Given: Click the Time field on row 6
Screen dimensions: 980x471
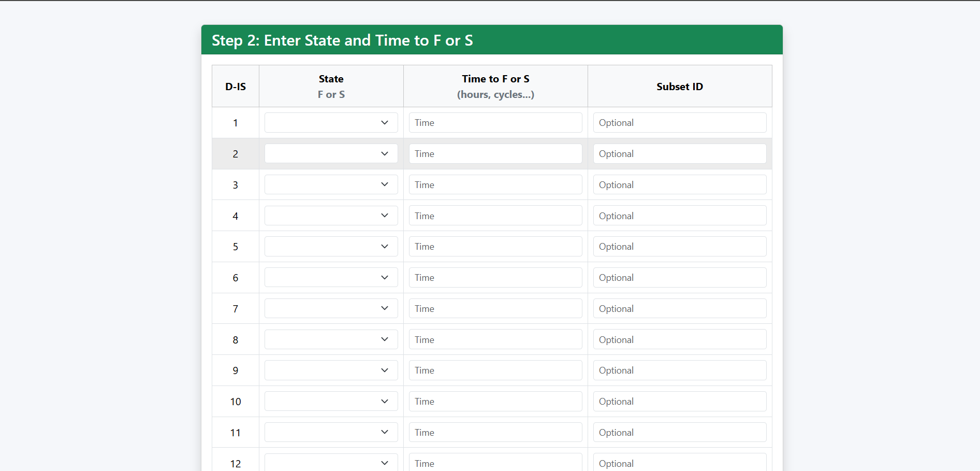Looking at the screenshot, I should [x=495, y=277].
